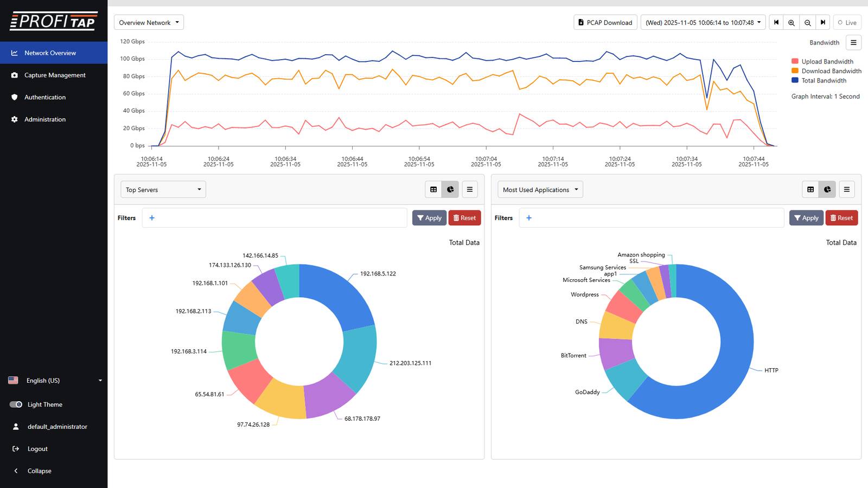868x488 pixels.
Task: Open the Most Used Applications options menu
Action: (846, 189)
